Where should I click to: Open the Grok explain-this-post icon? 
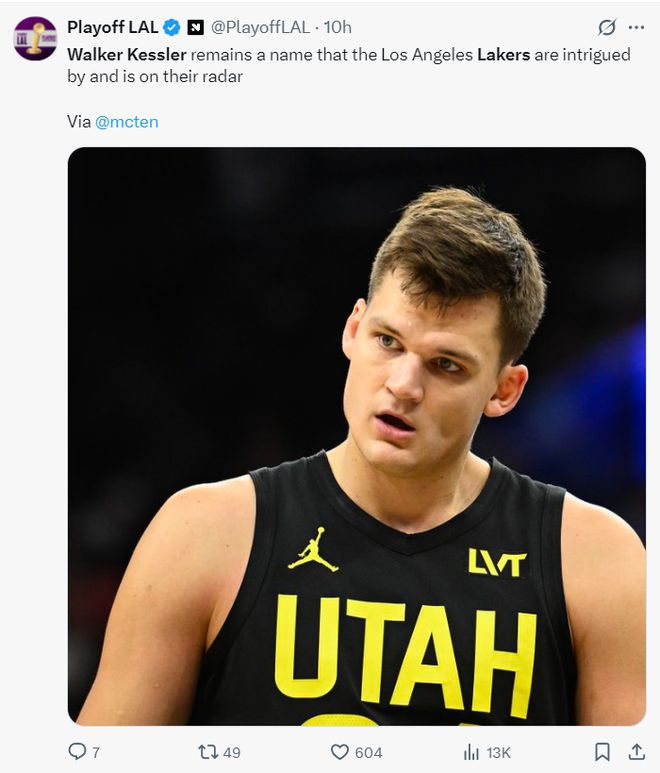[606, 27]
